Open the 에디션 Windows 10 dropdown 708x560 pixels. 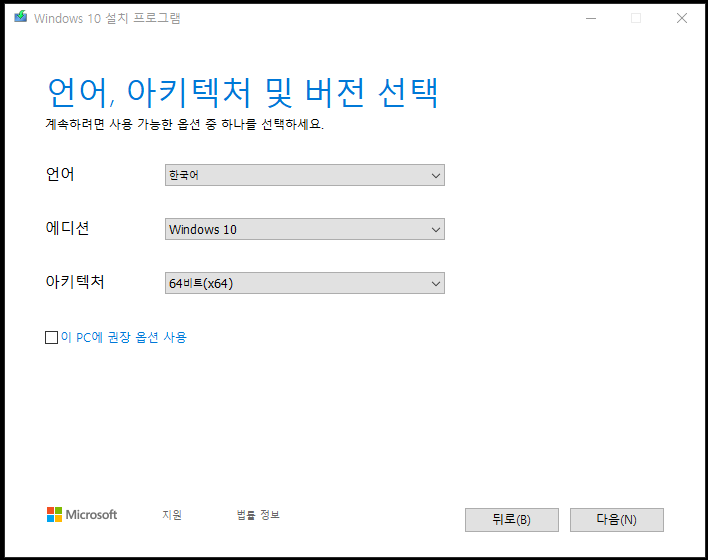[305, 229]
